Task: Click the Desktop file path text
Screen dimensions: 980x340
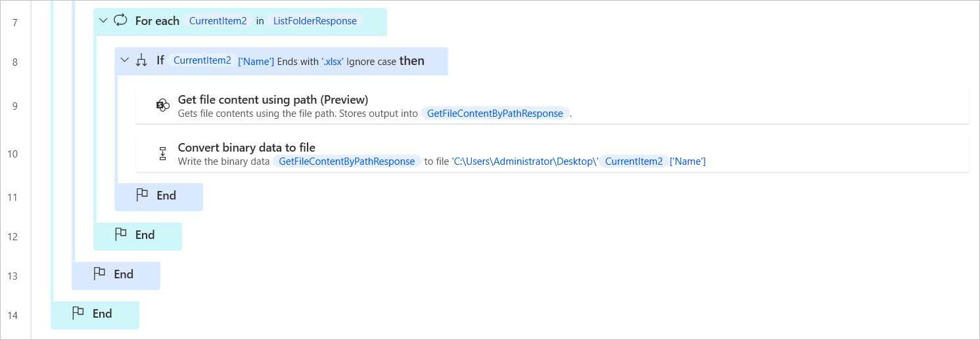Action: [525, 161]
